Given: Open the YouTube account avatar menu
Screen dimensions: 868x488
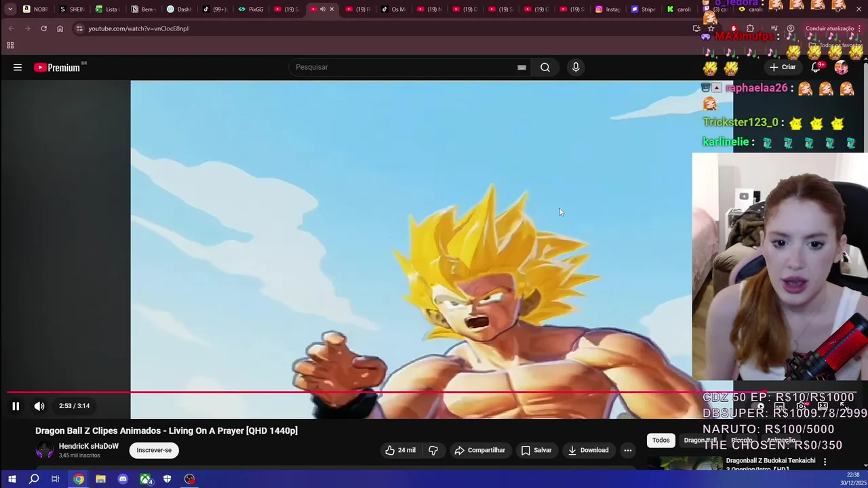Looking at the screenshot, I should point(841,67).
